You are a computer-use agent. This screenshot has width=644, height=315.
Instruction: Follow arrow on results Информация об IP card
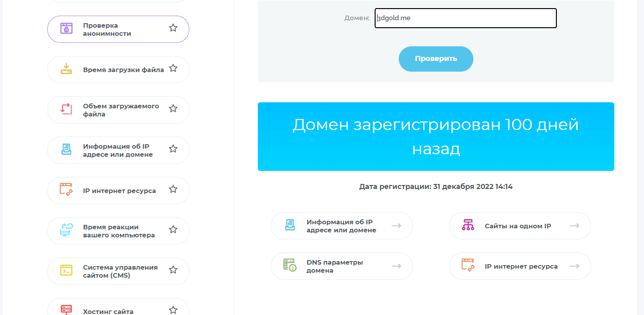396,226
